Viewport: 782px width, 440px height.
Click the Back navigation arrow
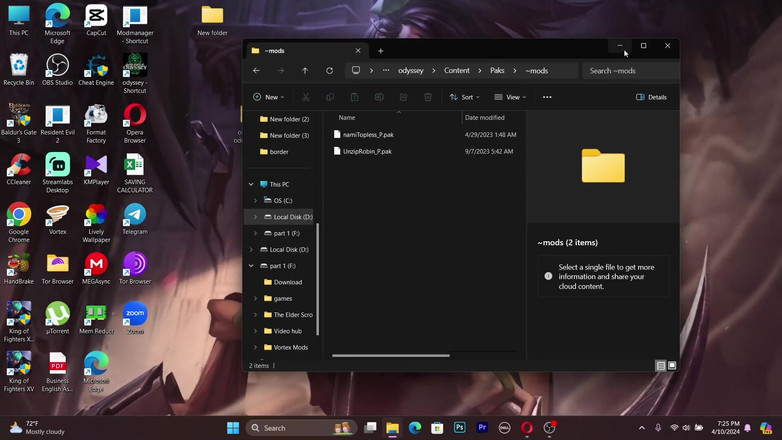[x=256, y=71]
